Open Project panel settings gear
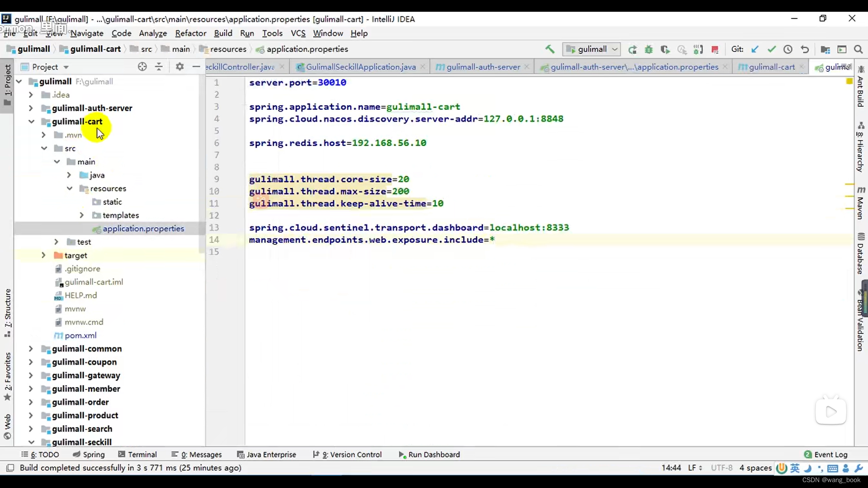The height and width of the screenshot is (488, 868). coord(179,67)
